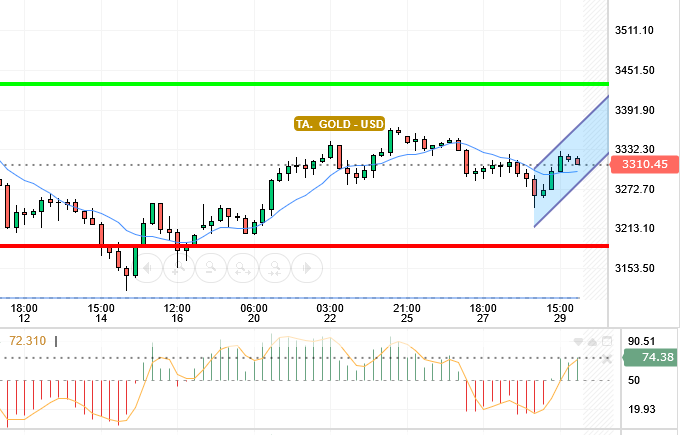Image resolution: width=684 pixels, height=435 pixels.
Task: Click the 15:00 29 time axis label
Action: [560, 313]
